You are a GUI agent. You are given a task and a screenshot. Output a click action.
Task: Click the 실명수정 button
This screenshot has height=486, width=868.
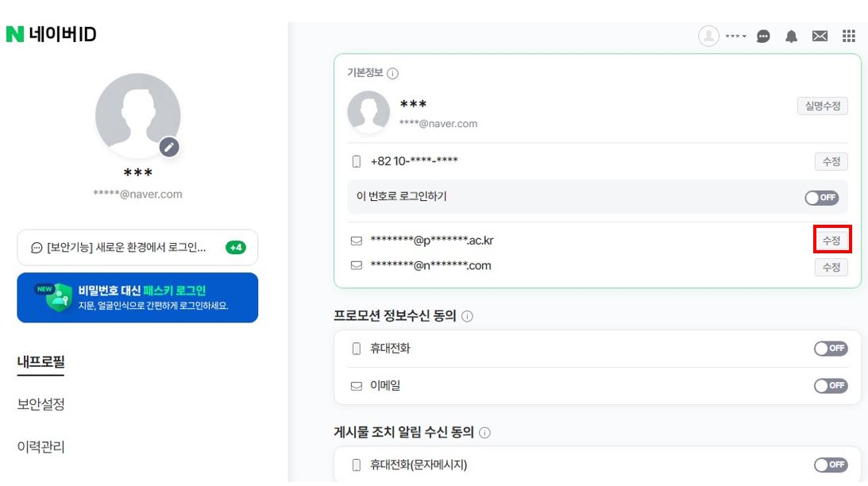coord(822,106)
